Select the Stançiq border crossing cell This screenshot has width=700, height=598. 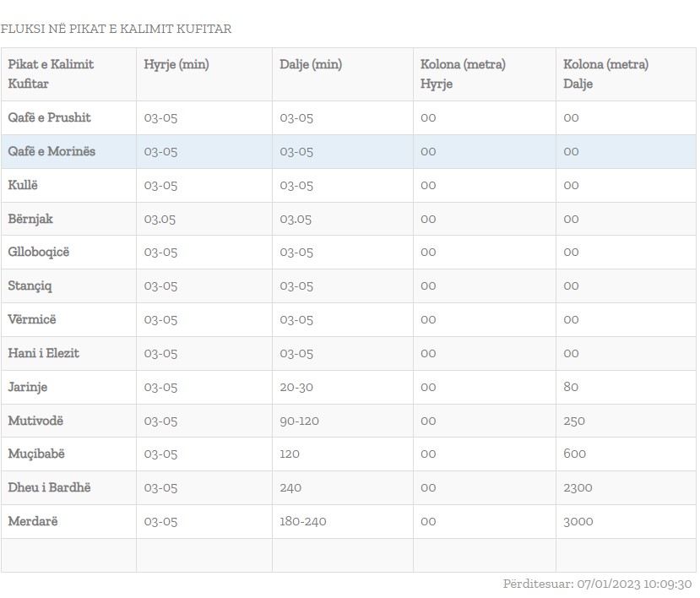point(30,285)
